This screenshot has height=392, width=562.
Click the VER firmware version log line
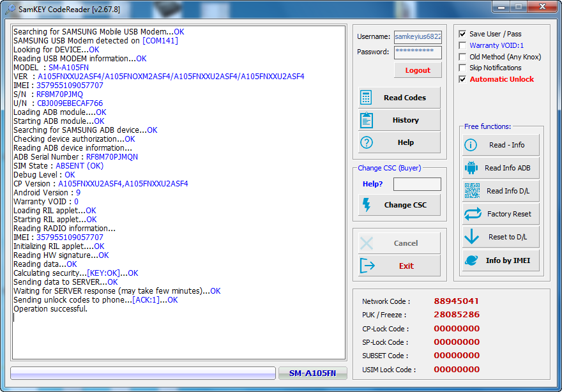(159, 77)
